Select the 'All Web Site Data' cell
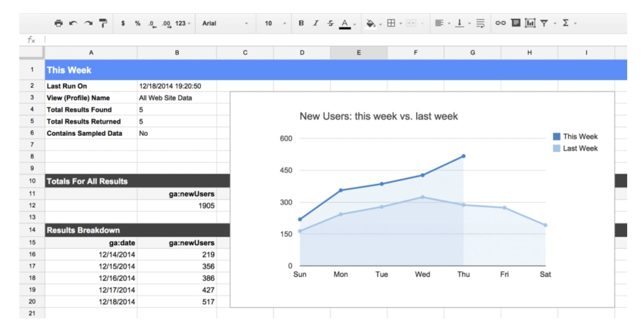The height and width of the screenshot is (328, 644). pos(177,98)
